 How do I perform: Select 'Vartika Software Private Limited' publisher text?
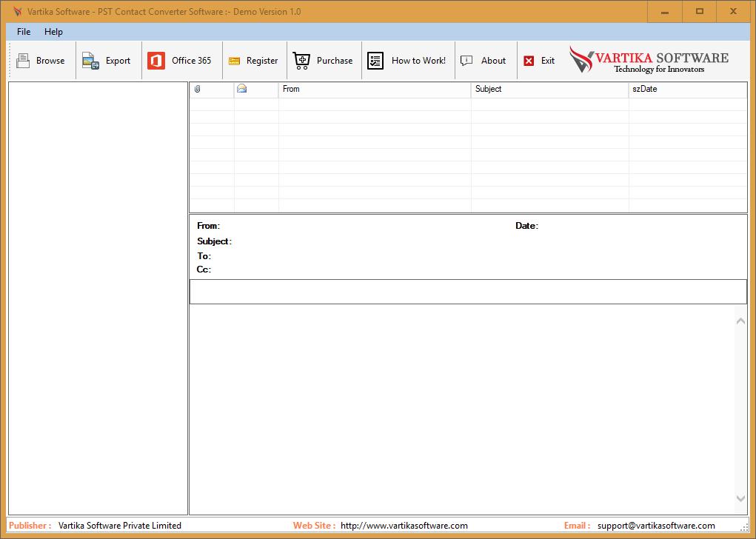point(119,526)
